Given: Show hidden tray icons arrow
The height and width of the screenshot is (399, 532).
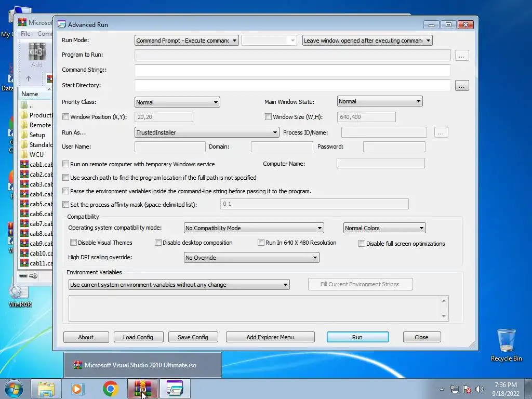Looking at the screenshot, I should pos(442,390).
